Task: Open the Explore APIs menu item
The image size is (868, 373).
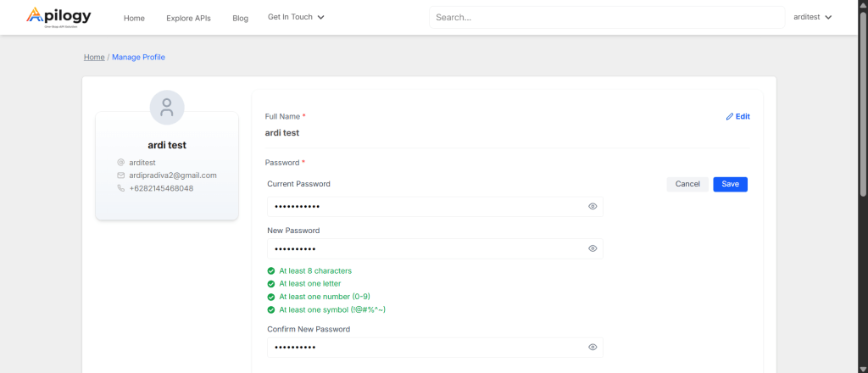Action: pos(188,18)
